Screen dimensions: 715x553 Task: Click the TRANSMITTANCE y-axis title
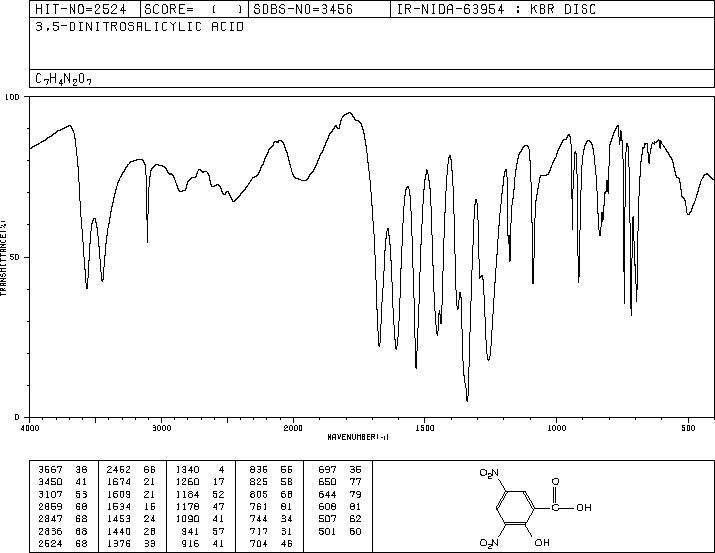3,257
